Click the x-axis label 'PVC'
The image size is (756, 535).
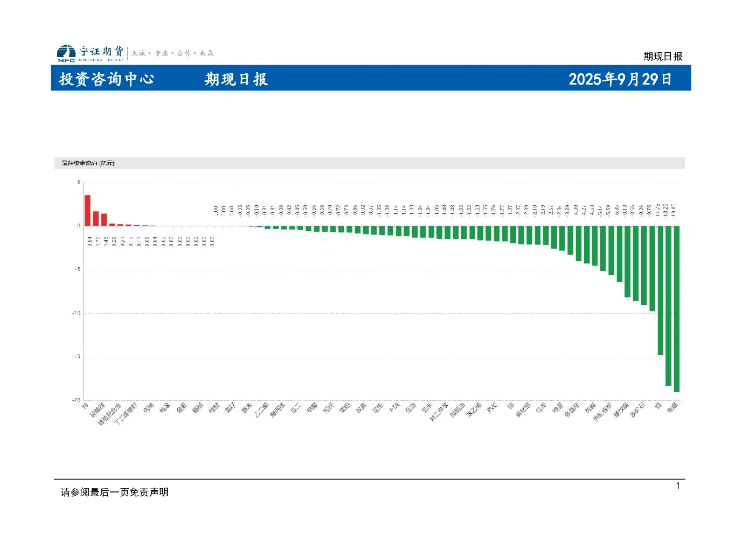492,408
